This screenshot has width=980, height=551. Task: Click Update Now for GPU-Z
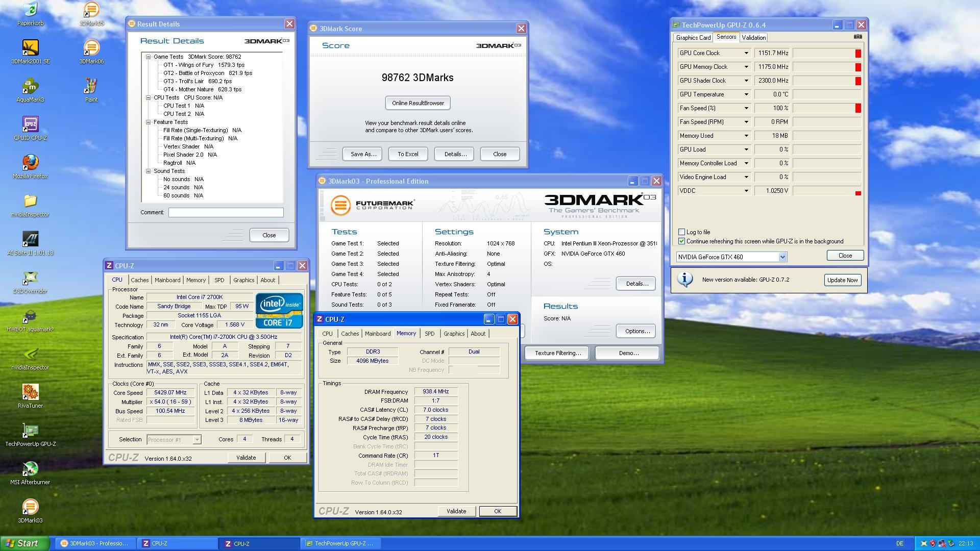(x=842, y=280)
